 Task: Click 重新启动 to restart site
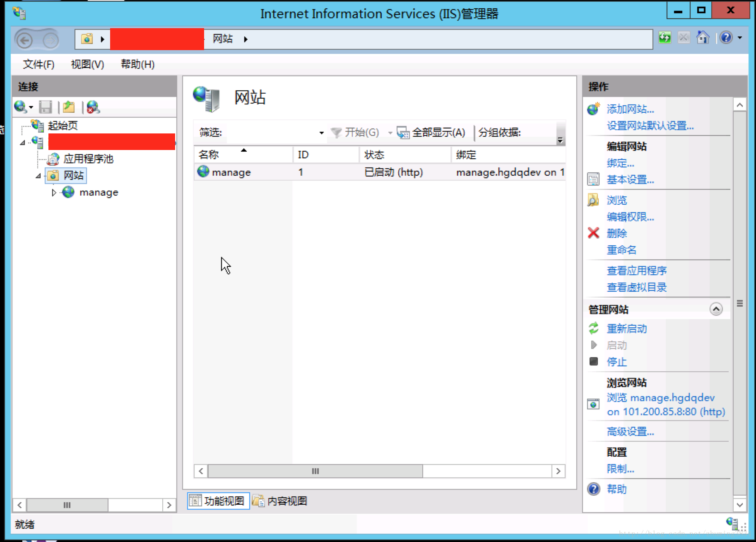coord(627,329)
